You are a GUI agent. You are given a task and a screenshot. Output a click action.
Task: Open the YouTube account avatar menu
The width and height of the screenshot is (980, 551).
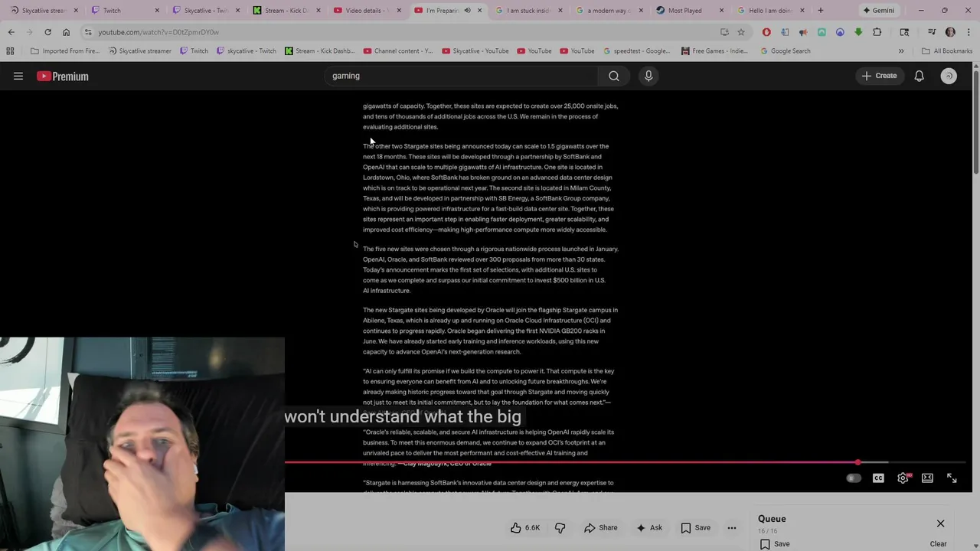coord(949,76)
